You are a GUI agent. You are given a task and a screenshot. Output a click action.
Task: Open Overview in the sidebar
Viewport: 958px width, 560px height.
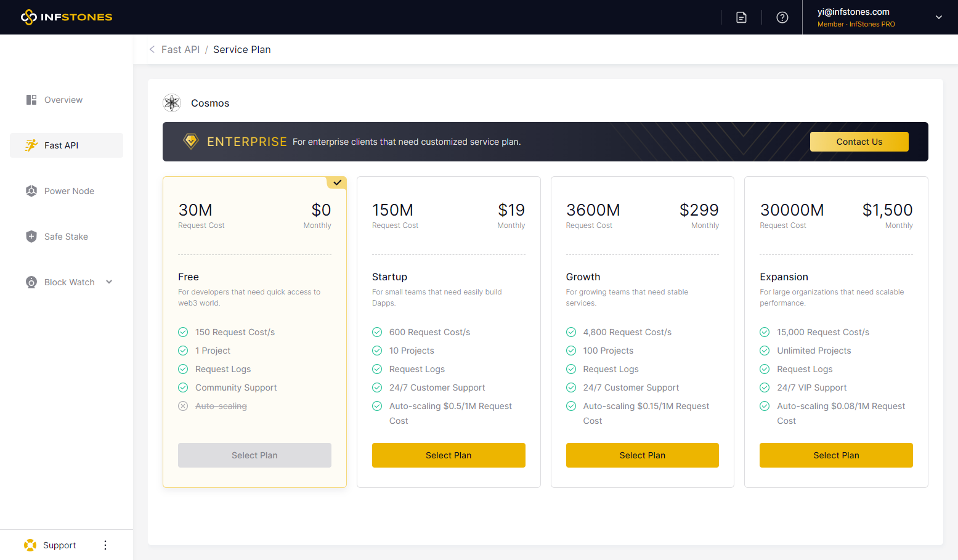pyautogui.click(x=67, y=100)
